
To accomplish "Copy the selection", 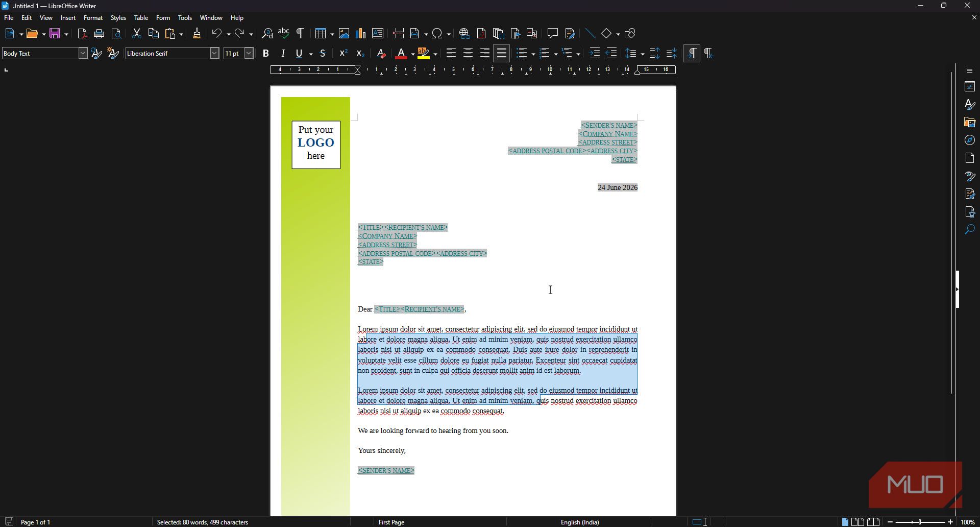I will coord(153,34).
